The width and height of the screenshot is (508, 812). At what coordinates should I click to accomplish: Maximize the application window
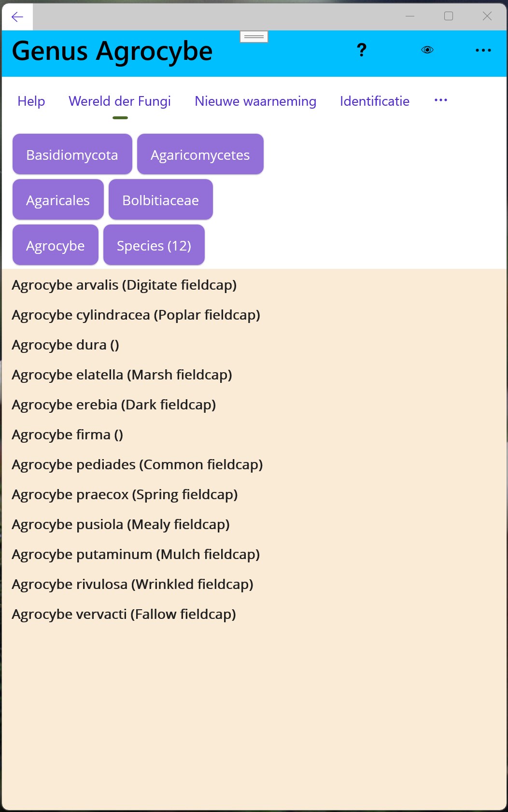[x=448, y=16]
